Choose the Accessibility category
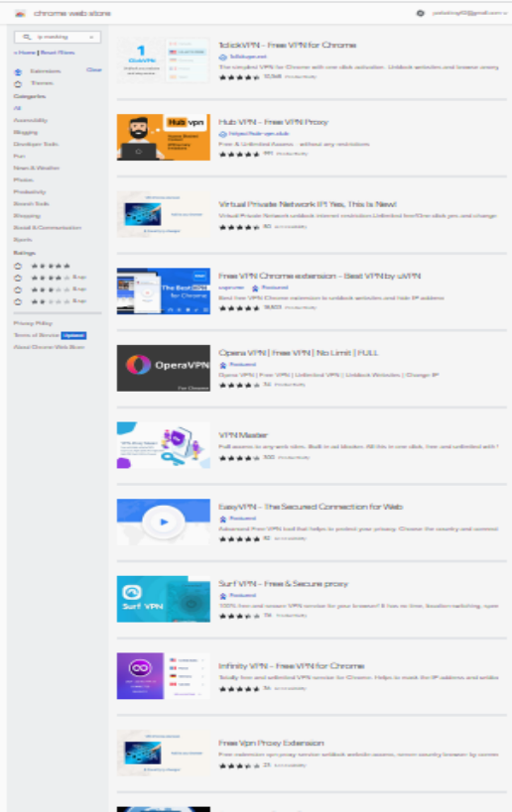 (x=30, y=120)
